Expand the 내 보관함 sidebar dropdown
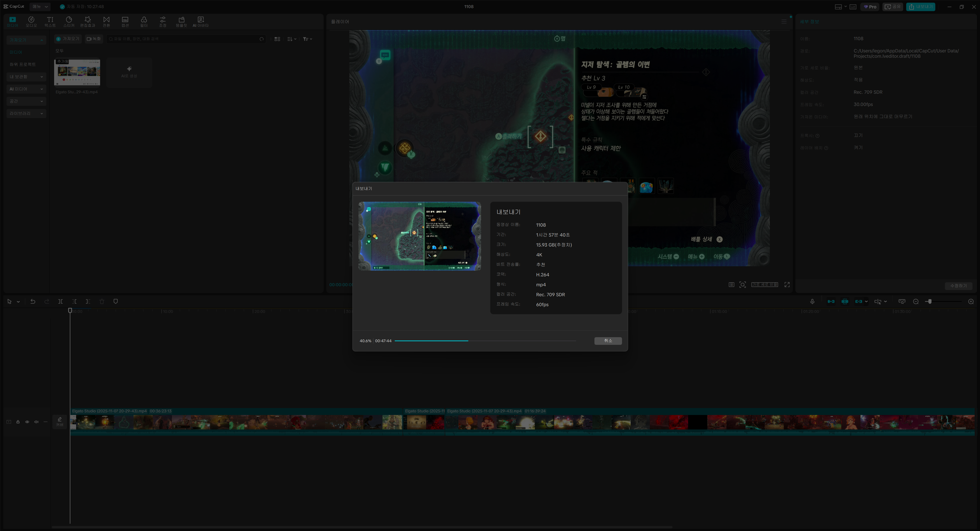The width and height of the screenshot is (980, 531). (x=26, y=77)
